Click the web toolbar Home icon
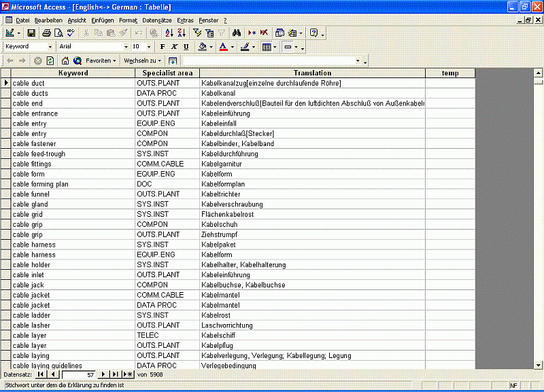The width and height of the screenshot is (544, 392). tap(65, 60)
